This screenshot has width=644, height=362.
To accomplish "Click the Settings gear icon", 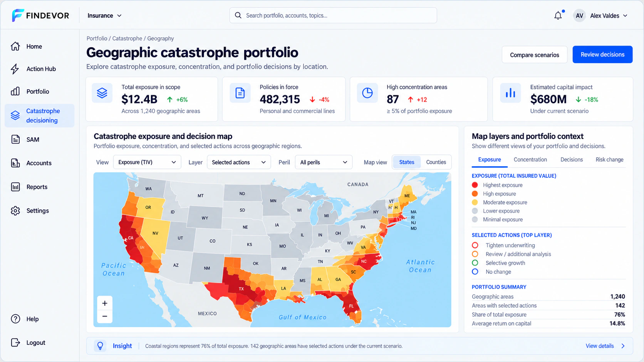I will click(x=15, y=211).
